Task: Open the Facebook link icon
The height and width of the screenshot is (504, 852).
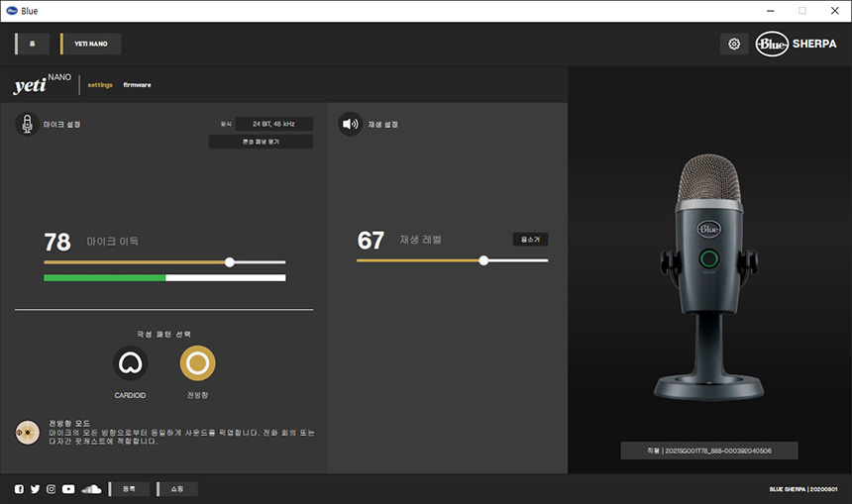Action: pyautogui.click(x=19, y=489)
